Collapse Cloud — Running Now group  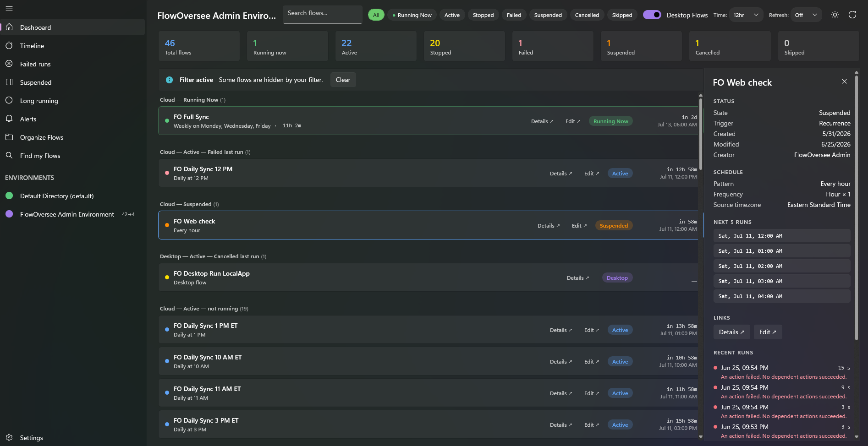(192, 100)
